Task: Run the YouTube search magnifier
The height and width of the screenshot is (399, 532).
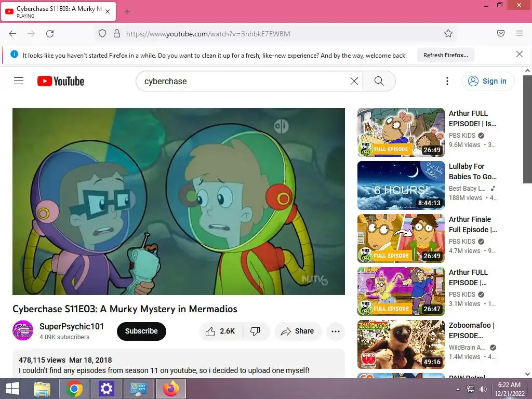Action: (379, 81)
